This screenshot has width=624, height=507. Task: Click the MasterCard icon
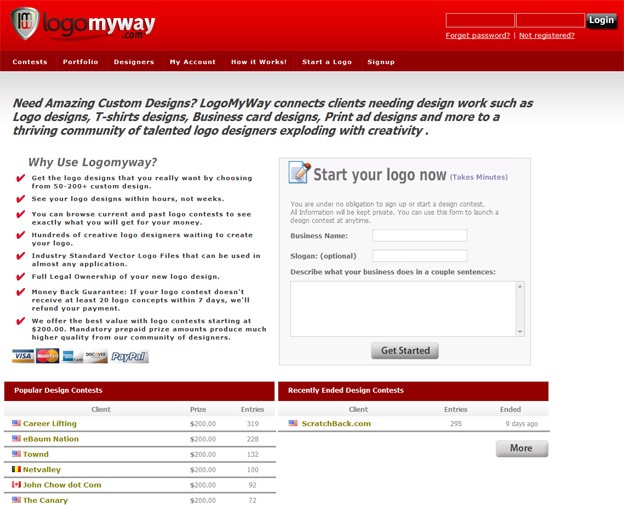pos(48,356)
